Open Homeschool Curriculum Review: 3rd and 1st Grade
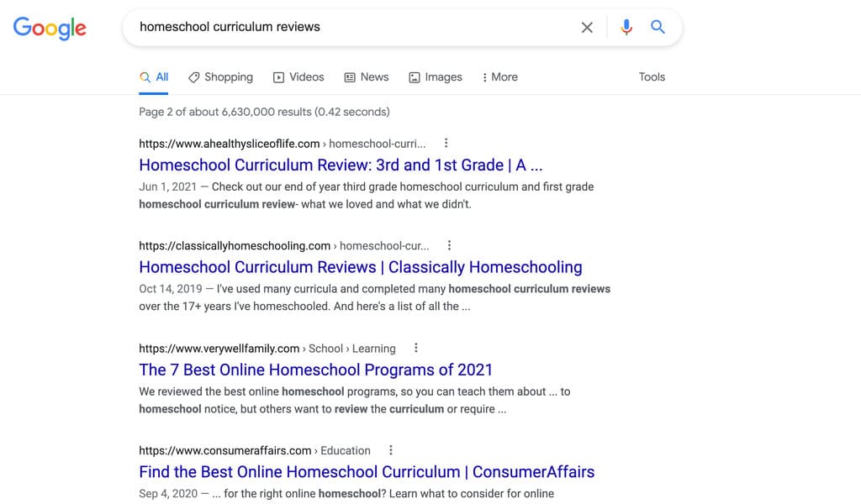This screenshot has width=861, height=504. (341, 165)
